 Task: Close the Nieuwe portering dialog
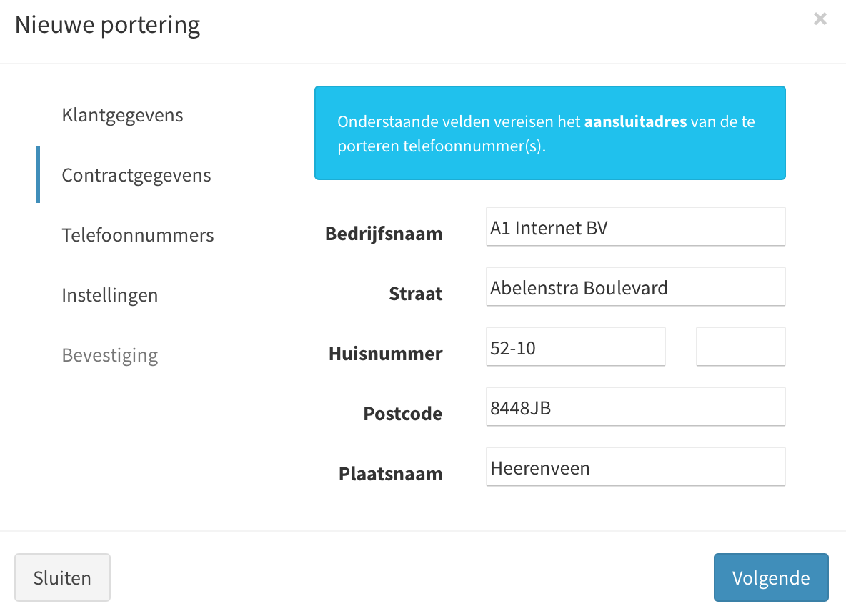(820, 19)
